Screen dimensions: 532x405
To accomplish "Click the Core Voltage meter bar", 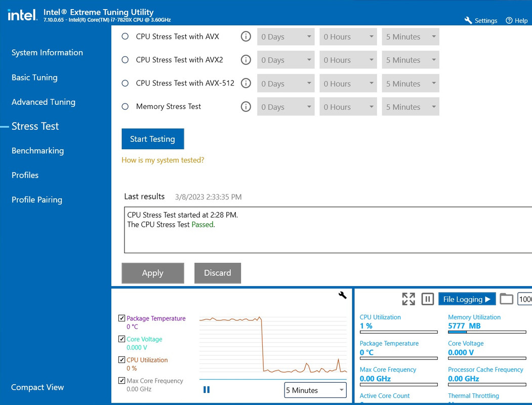I will point(487,358).
